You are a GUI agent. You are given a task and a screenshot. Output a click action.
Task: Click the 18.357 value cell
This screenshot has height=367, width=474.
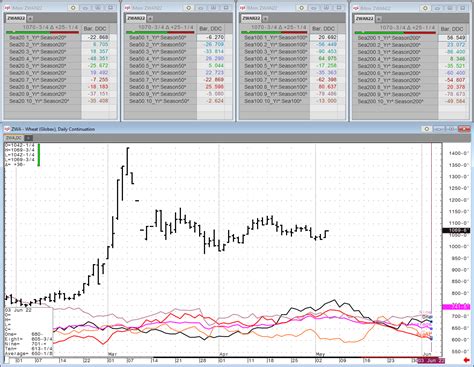pyautogui.click(x=96, y=51)
